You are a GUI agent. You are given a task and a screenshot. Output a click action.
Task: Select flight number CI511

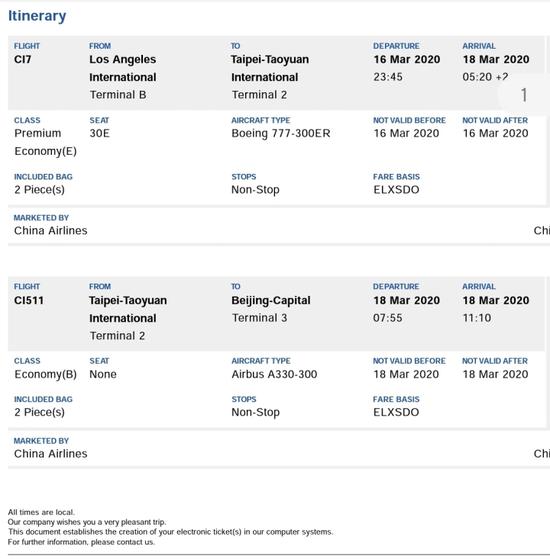click(29, 300)
